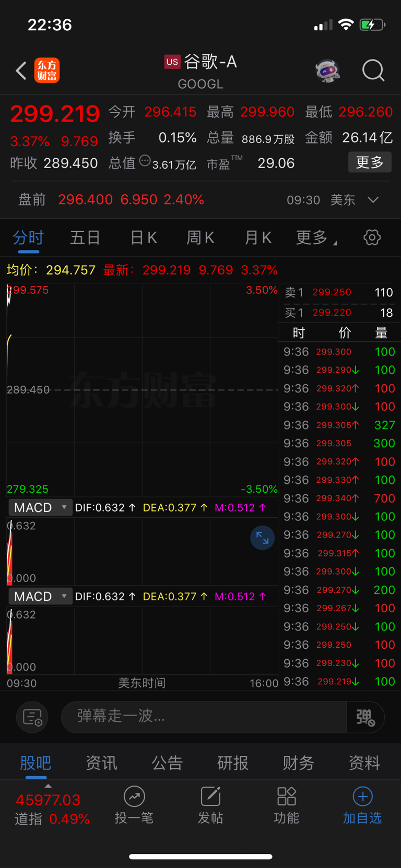
Task: Open the 研报 tab
Action: point(233,763)
